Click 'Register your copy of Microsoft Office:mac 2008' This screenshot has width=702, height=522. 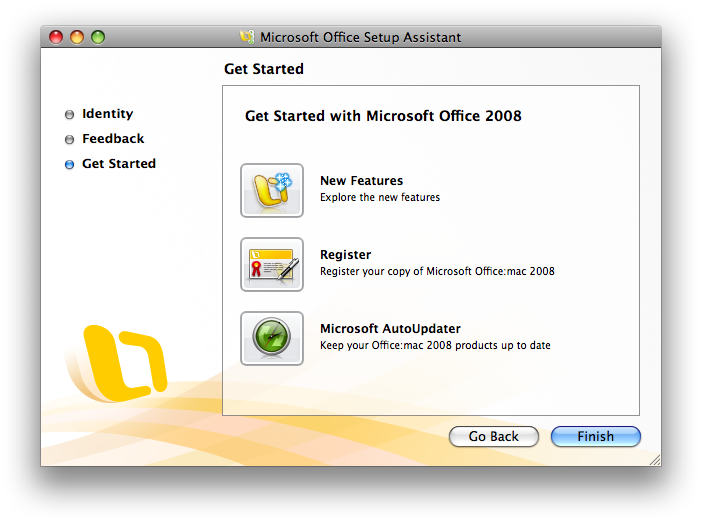click(437, 271)
